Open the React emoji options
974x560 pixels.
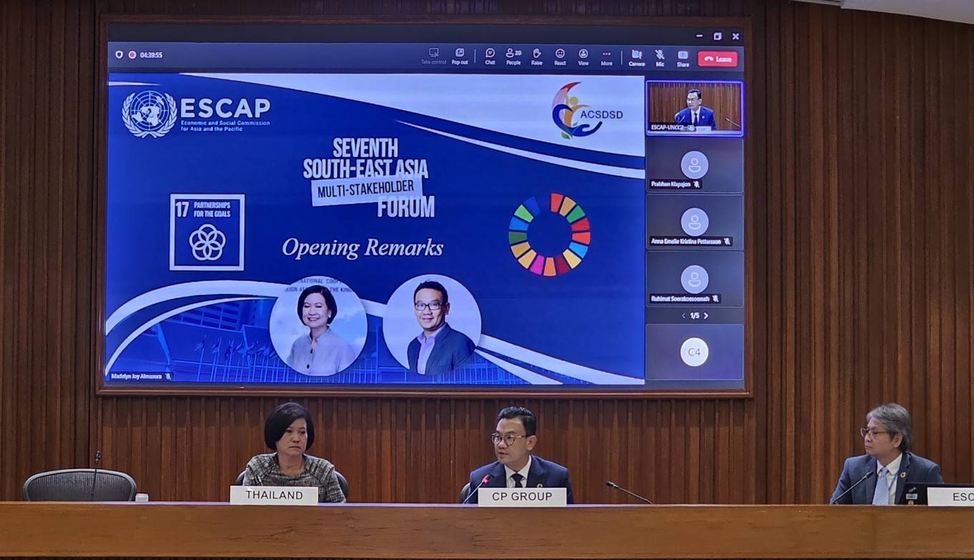point(560,56)
